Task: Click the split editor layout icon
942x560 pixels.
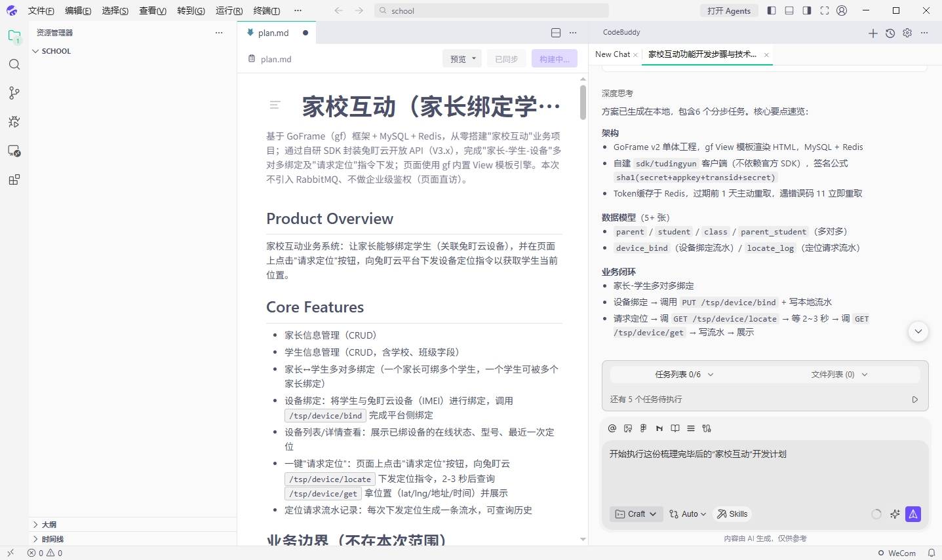Action: [556, 33]
